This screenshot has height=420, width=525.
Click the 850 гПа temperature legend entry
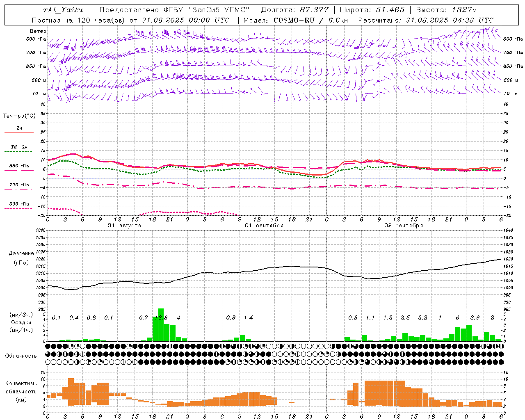[x=19, y=166]
